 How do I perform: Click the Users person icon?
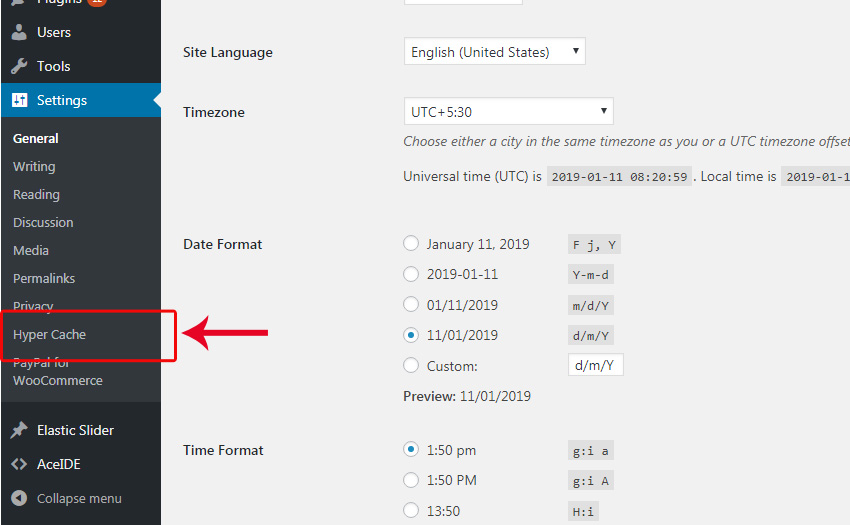(19, 32)
